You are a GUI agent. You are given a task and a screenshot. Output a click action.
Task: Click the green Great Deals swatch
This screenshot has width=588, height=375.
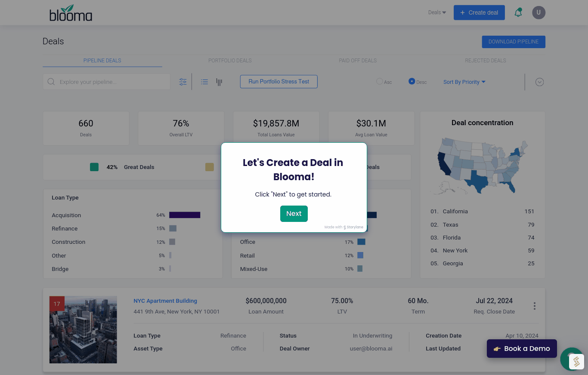click(94, 167)
